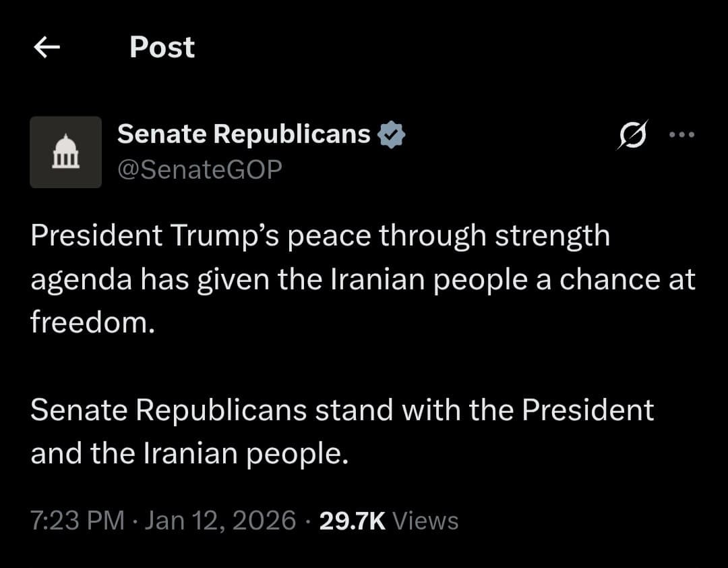This screenshot has height=568, width=728.
Task: Open the overflow menu beside the Grok icon
Action: (x=683, y=134)
